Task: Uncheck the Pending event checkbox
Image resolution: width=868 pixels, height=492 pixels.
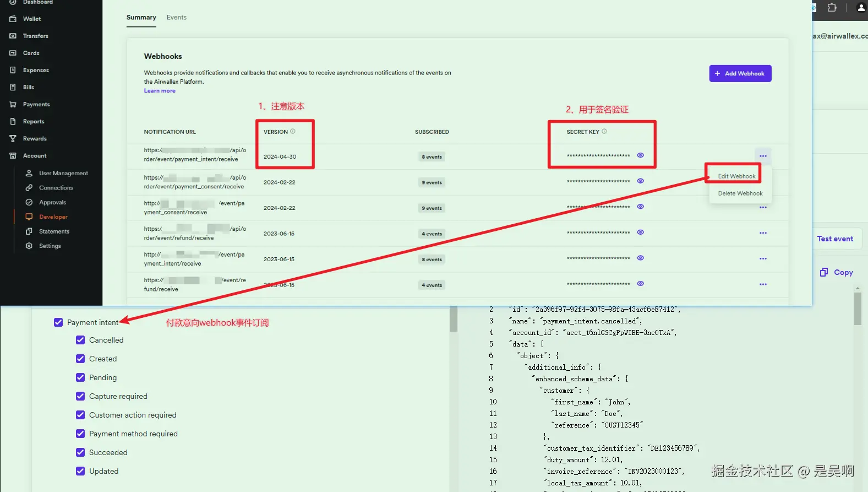Action: [x=80, y=377]
